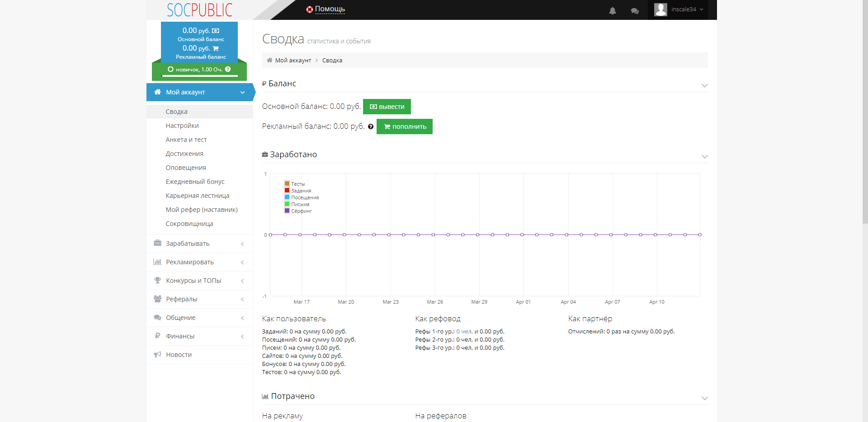
Task: Click the SOCPUBLIC logo
Action: tap(199, 10)
